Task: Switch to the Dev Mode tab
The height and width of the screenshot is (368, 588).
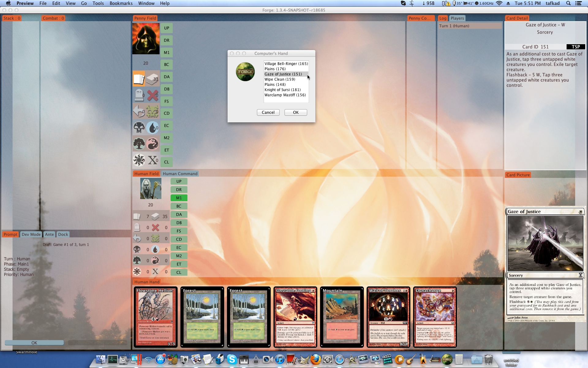Action: [31, 234]
